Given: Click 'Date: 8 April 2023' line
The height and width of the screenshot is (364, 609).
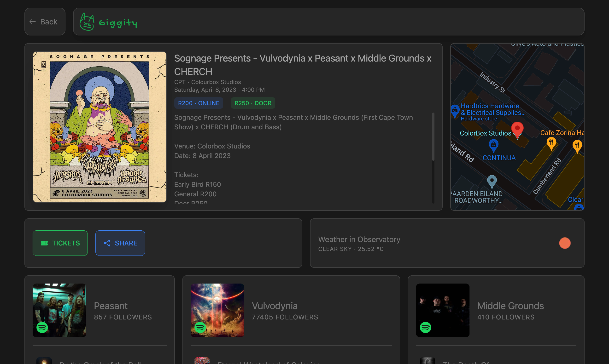Looking at the screenshot, I should [x=202, y=156].
